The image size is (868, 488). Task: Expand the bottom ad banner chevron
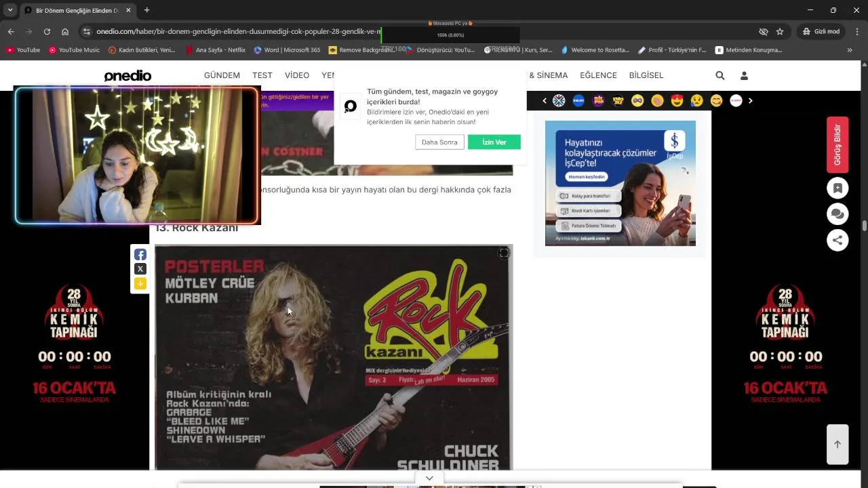429,479
